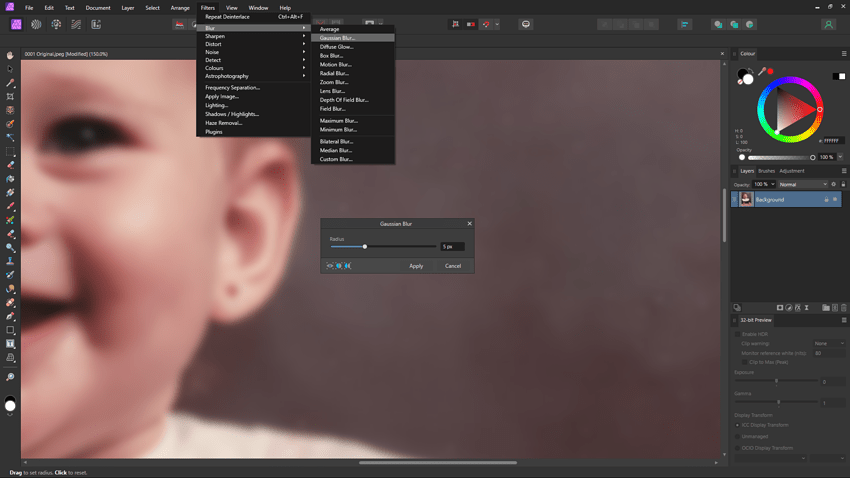Toggle visibility of the Background layer
Viewport: 850px width, 478px height.
tap(835, 200)
